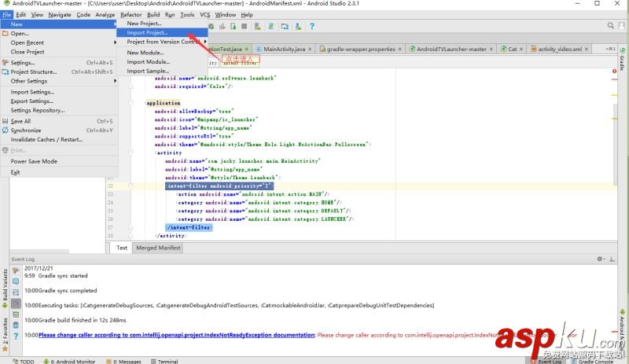629x364 pixels.
Task: Click Exit in File menu
Action: [59, 172]
